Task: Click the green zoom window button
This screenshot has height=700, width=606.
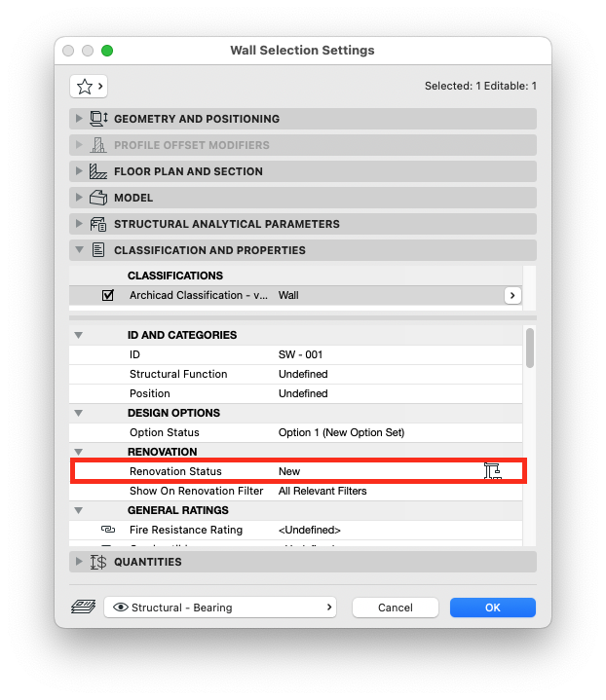Action: click(x=107, y=51)
